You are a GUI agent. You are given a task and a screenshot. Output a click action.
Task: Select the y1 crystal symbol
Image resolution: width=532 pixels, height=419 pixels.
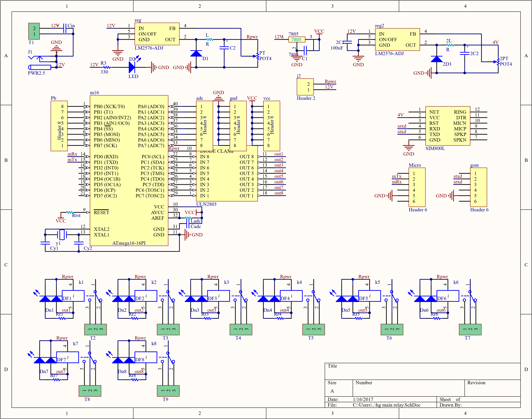click(x=62, y=235)
